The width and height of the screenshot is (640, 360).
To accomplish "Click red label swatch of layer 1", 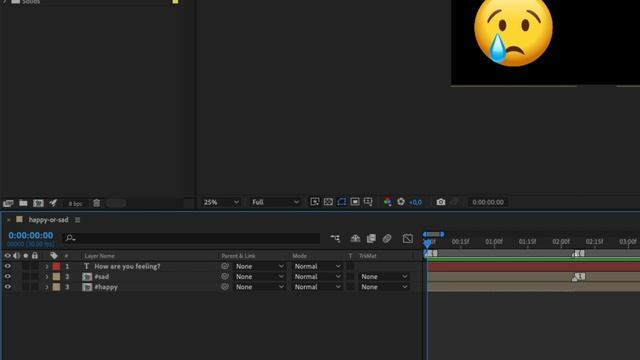I will 56,266.
